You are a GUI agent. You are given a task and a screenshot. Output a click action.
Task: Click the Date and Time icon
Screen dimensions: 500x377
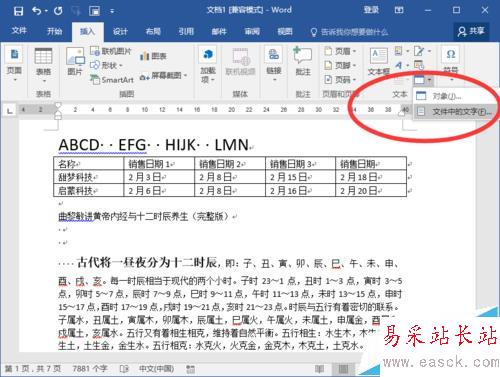coord(419,65)
